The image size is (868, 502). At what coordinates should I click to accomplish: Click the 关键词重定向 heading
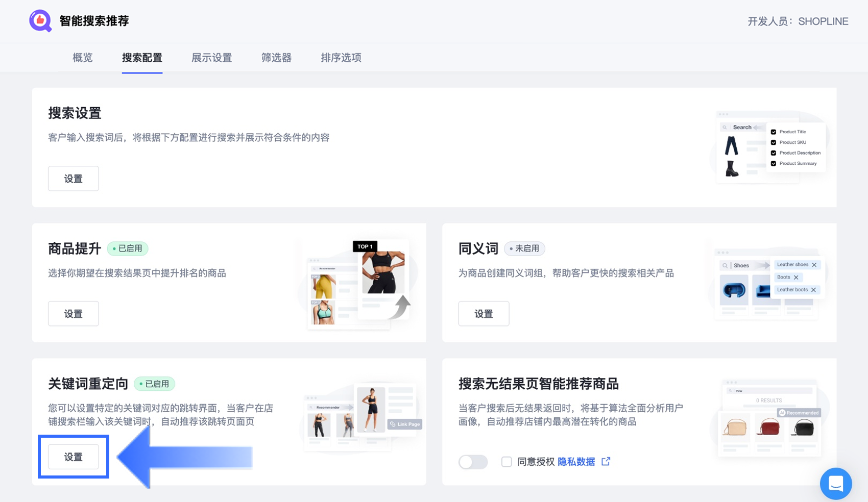pyautogui.click(x=88, y=384)
